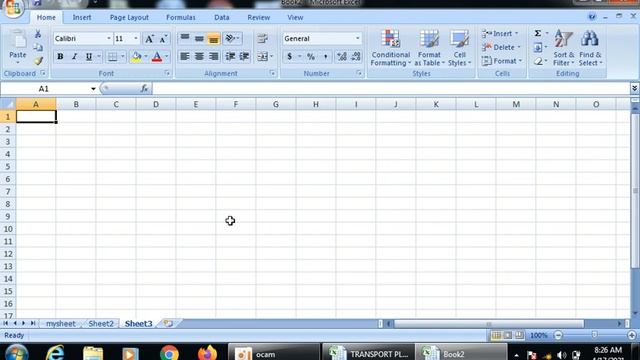This screenshot has height=360, width=640.
Task: Click the Fill down icon
Action: [x=538, y=47]
